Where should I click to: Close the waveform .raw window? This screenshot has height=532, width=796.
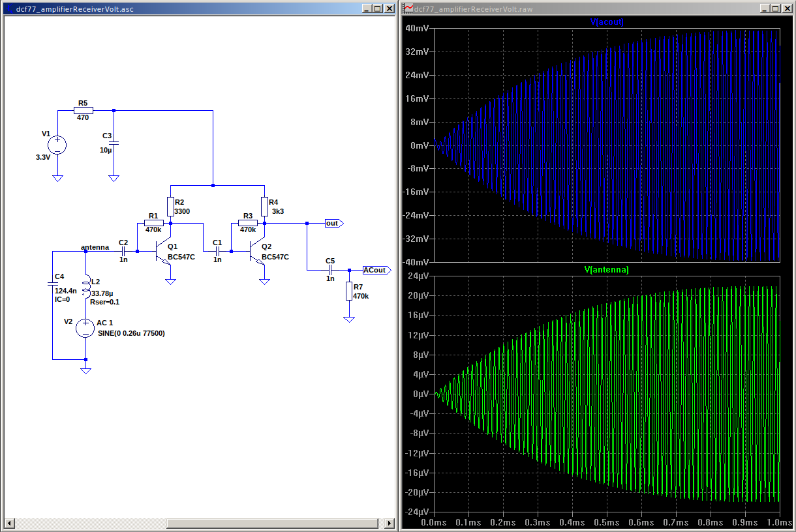pyautogui.click(x=788, y=8)
